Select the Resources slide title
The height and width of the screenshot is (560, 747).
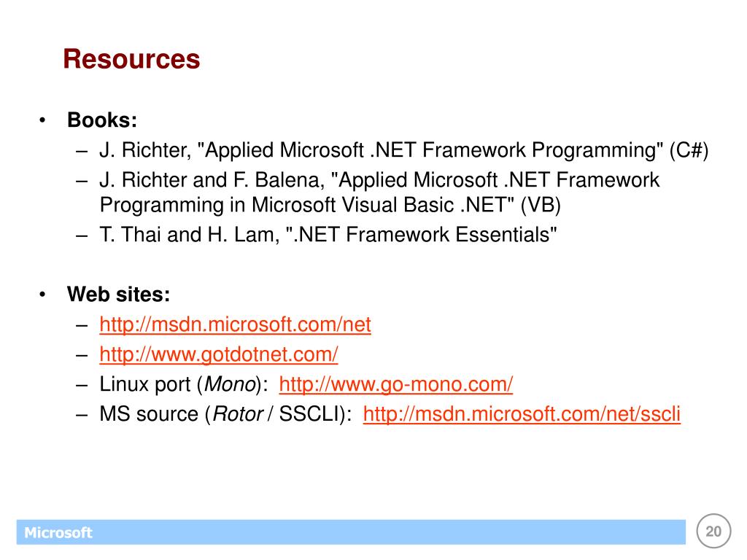[x=131, y=59]
